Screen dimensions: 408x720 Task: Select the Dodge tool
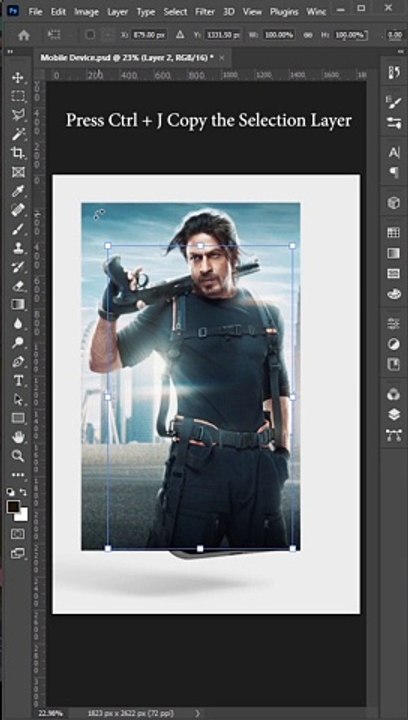pyautogui.click(x=18, y=342)
